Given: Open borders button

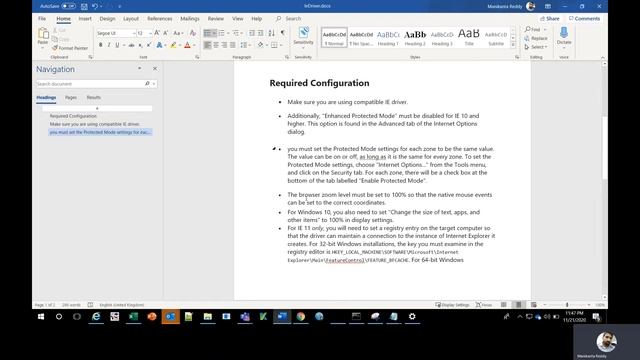Looking at the screenshot, I should [x=274, y=45].
